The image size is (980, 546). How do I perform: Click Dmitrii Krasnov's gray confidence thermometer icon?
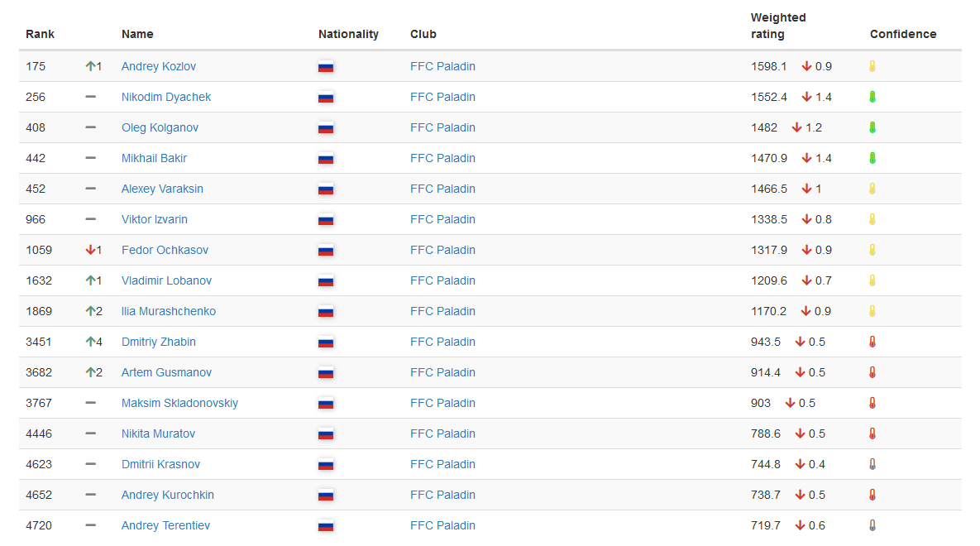click(x=872, y=464)
